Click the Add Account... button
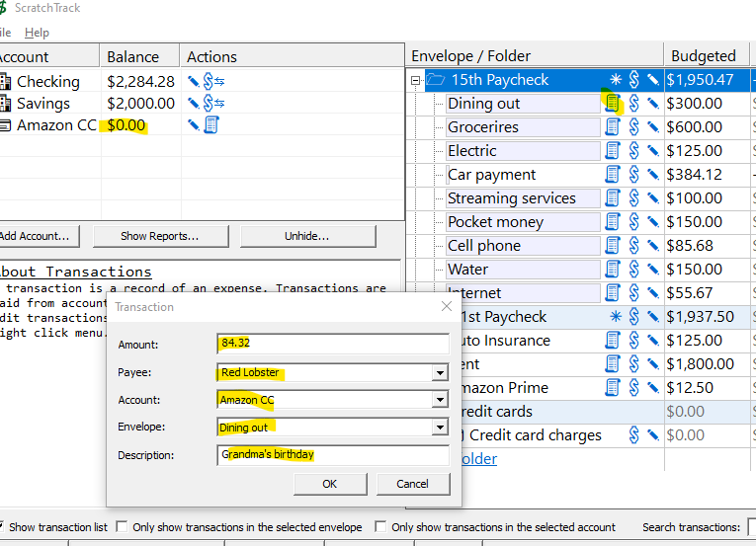Screen dimensions: 756x546 [x=39, y=236]
